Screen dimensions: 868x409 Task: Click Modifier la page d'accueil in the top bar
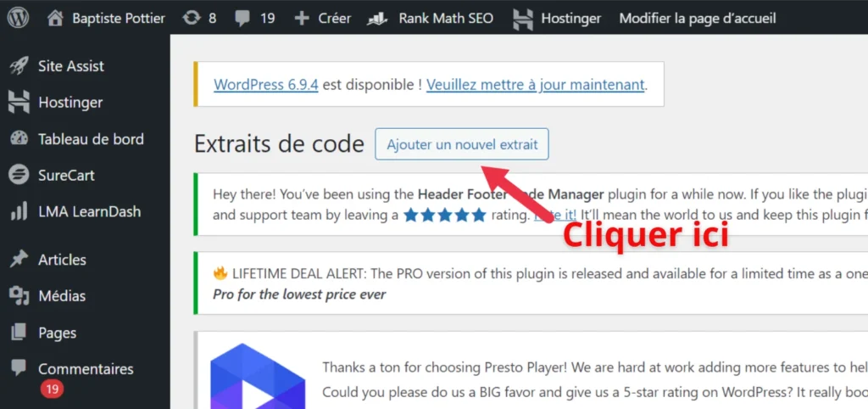click(698, 19)
